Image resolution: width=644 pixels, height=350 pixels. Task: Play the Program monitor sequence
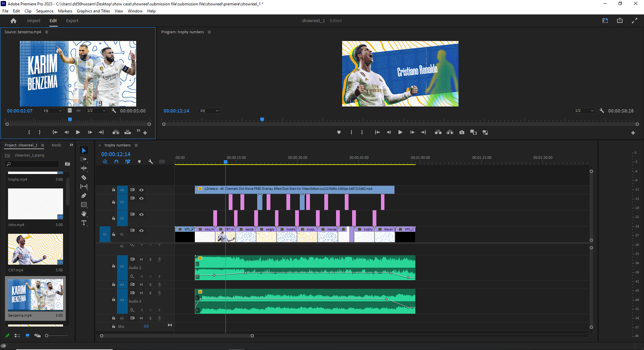click(x=400, y=132)
